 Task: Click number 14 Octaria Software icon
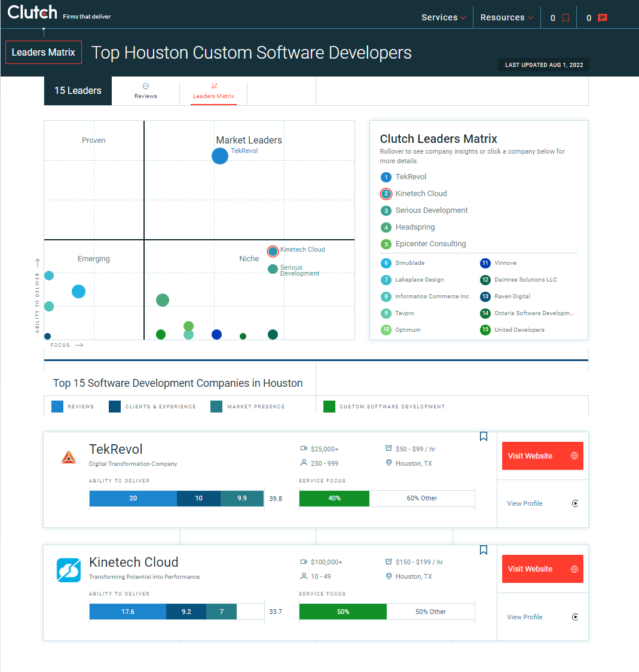point(485,313)
